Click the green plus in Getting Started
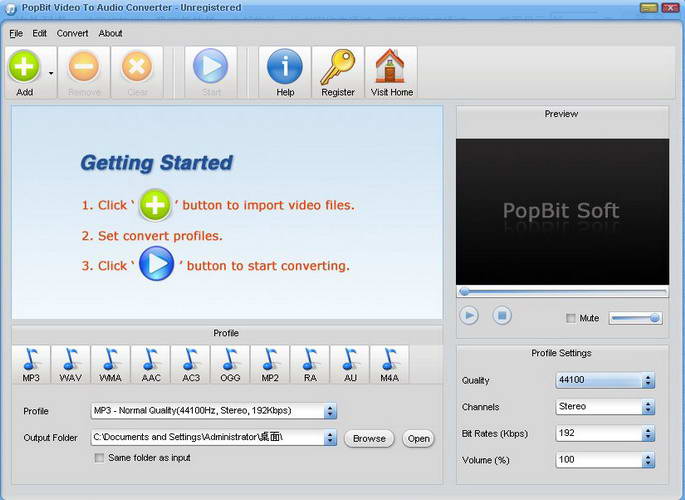Viewport: 685px width, 500px height. 155,205
